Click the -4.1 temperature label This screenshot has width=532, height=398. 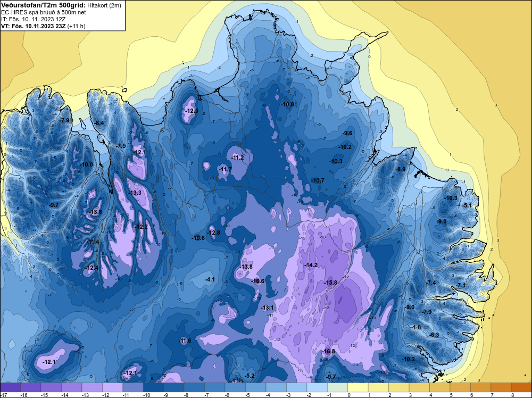pyautogui.click(x=210, y=279)
